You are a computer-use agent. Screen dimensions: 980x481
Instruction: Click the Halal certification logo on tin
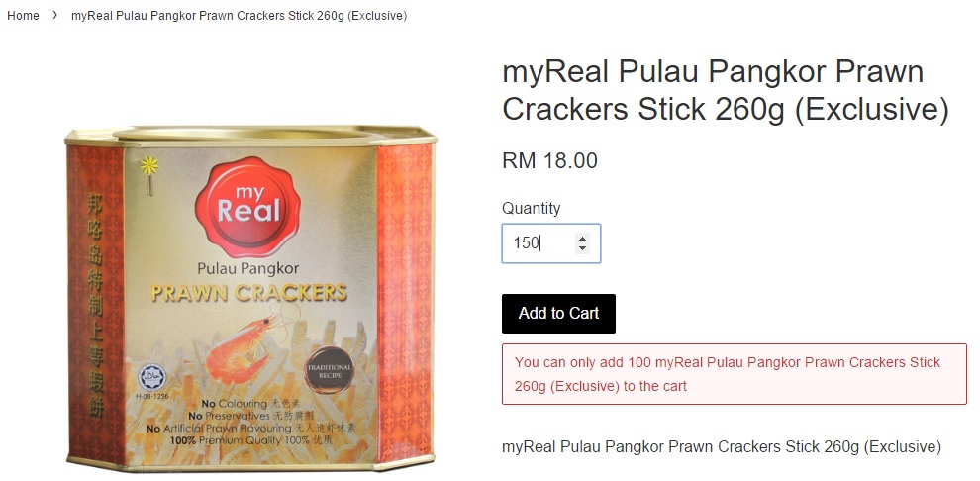(x=152, y=377)
